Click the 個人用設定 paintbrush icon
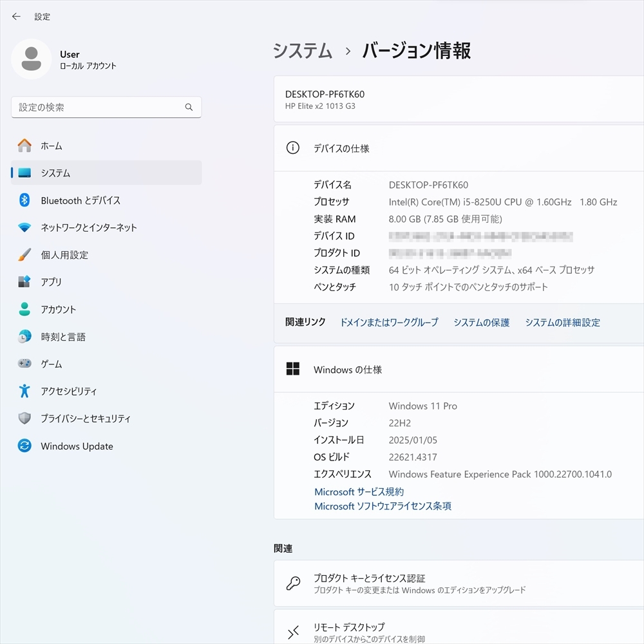 coord(24,254)
